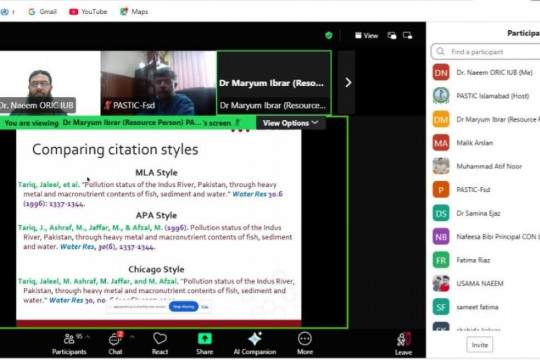
Task: Select Dr Samina Ejaz participant
Action: (x=486, y=213)
